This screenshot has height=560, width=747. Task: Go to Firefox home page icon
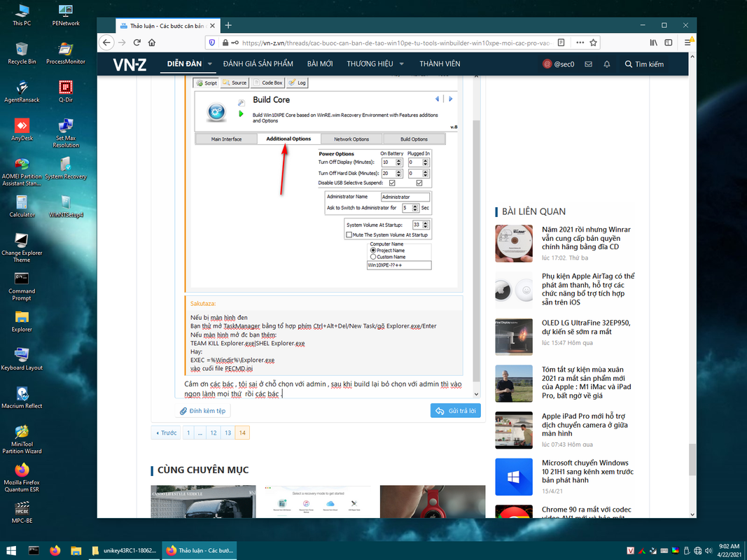click(x=151, y=43)
